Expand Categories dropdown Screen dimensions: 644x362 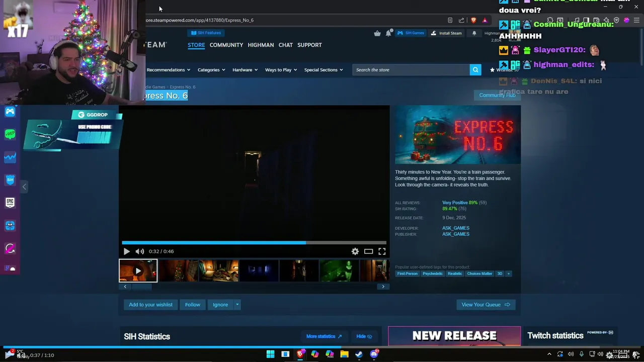coord(211,70)
